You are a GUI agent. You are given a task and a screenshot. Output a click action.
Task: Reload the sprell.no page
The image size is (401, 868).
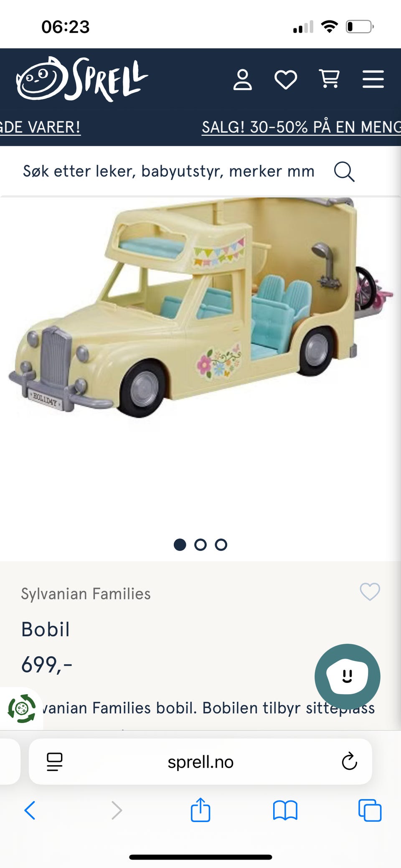coord(349,761)
